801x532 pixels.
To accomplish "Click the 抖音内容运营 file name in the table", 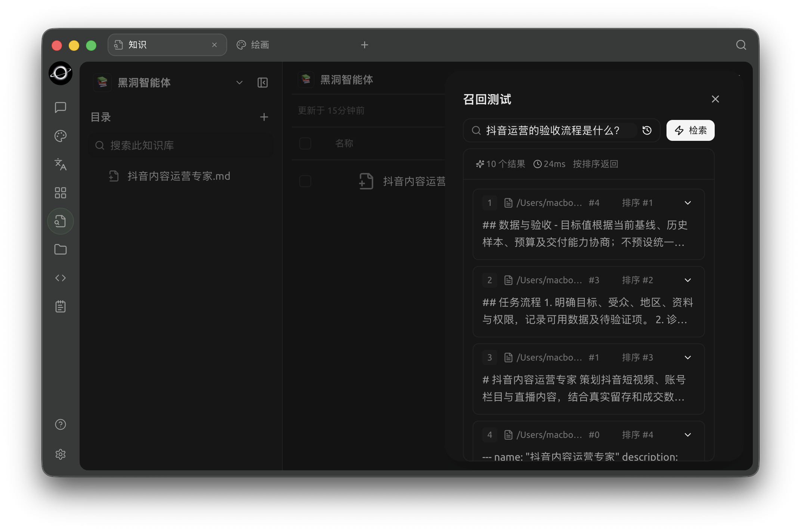I will [x=414, y=181].
